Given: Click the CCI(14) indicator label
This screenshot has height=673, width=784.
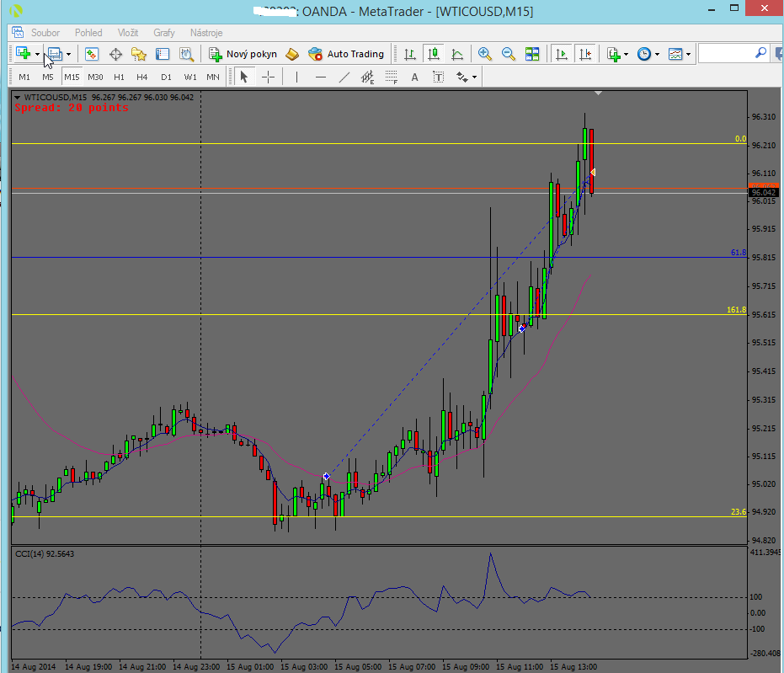Looking at the screenshot, I should 45,553.
